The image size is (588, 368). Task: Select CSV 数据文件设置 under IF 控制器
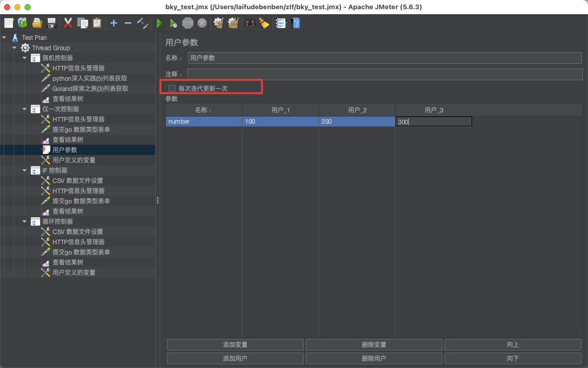[x=78, y=180]
